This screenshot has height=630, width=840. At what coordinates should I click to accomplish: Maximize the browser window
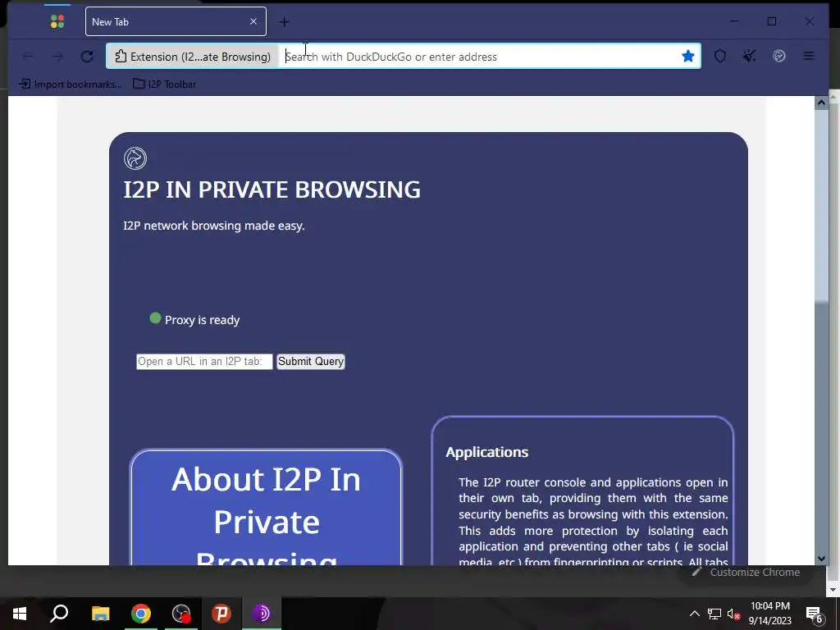(772, 21)
